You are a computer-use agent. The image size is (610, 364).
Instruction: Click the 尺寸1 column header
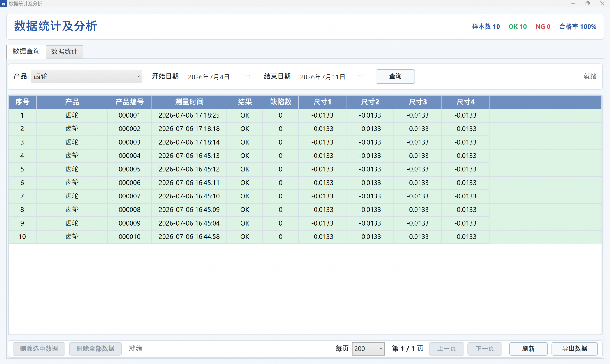coord(322,102)
